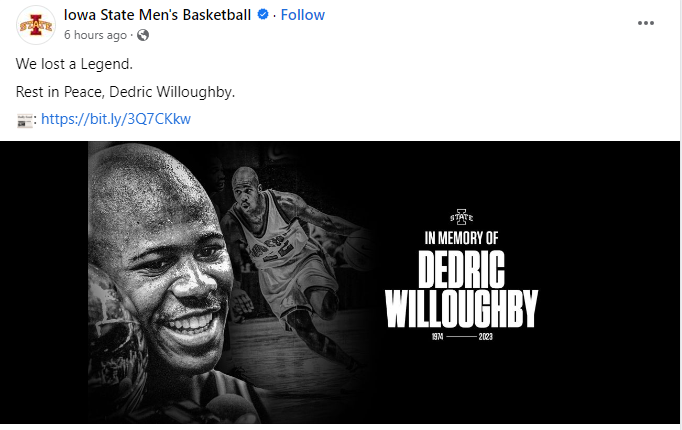The image size is (682, 430).
Task: Click the "IN MEMORY OF" heading in graphic
Action: coord(461,238)
